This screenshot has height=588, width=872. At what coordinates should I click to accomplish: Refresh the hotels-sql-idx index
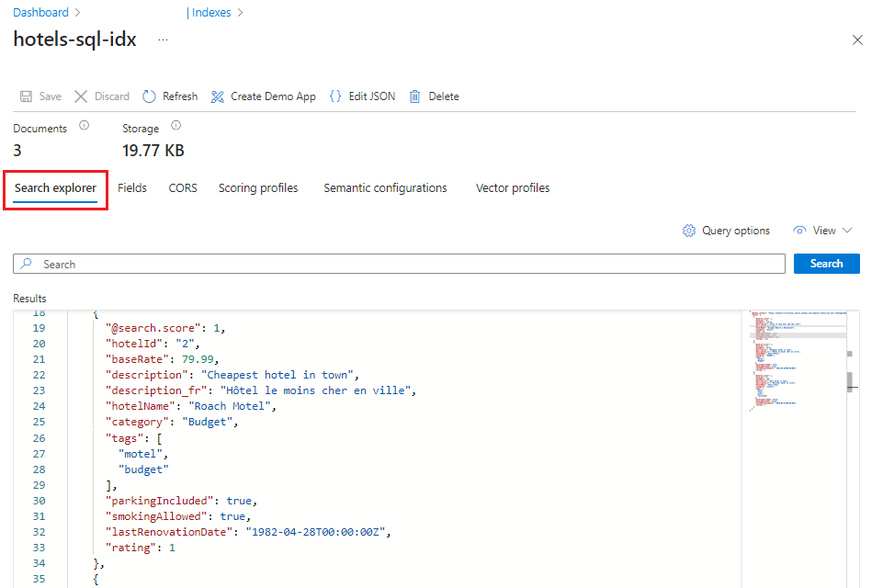click(148, 96)
